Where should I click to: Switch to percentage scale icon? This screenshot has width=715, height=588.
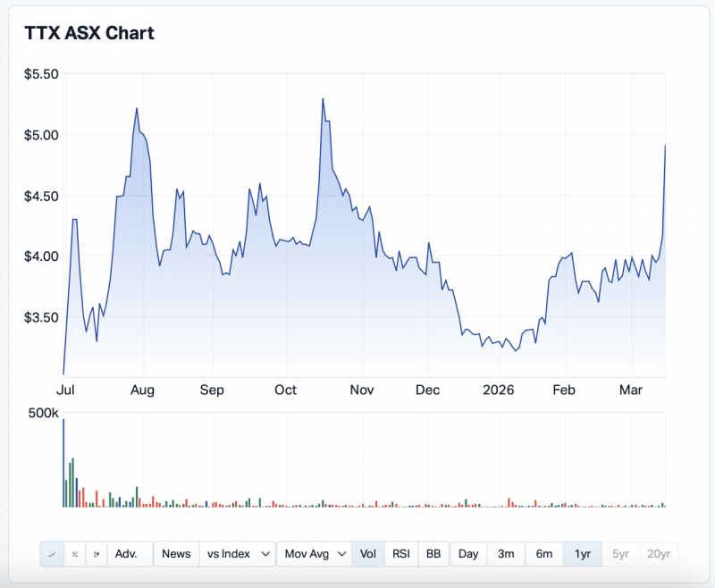pos(74,554)
